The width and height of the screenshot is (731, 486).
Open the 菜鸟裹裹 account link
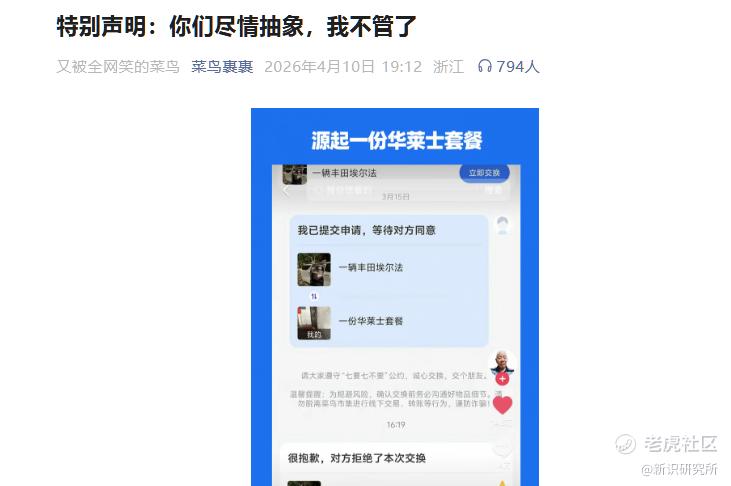point(222,67)
